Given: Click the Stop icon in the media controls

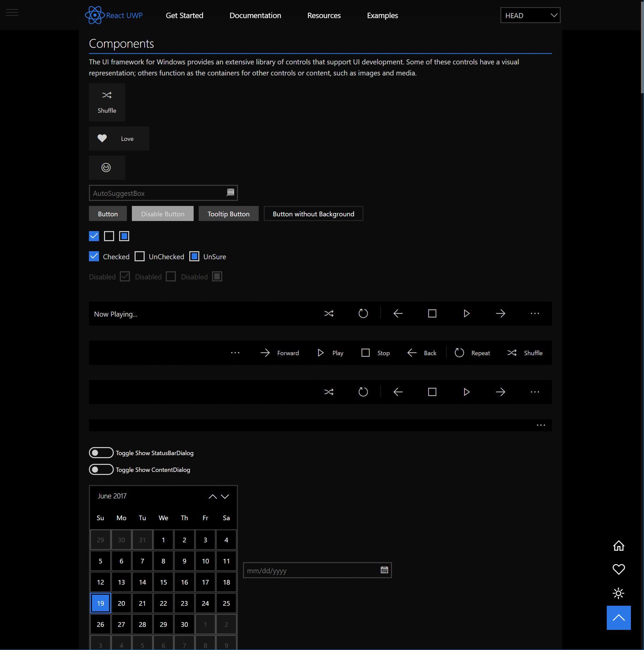Looking at the screenshot, I should pos(366,353).
